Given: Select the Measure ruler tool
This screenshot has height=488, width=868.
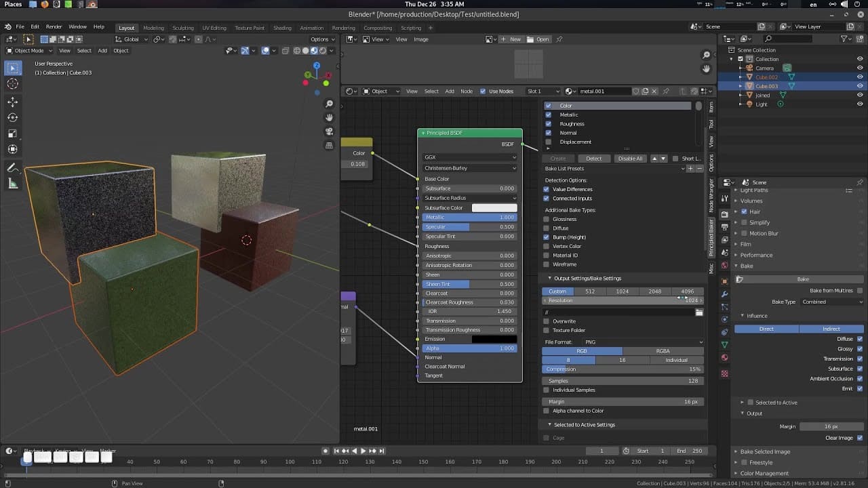Looking at the screenshot, I should tap(12, 184).
